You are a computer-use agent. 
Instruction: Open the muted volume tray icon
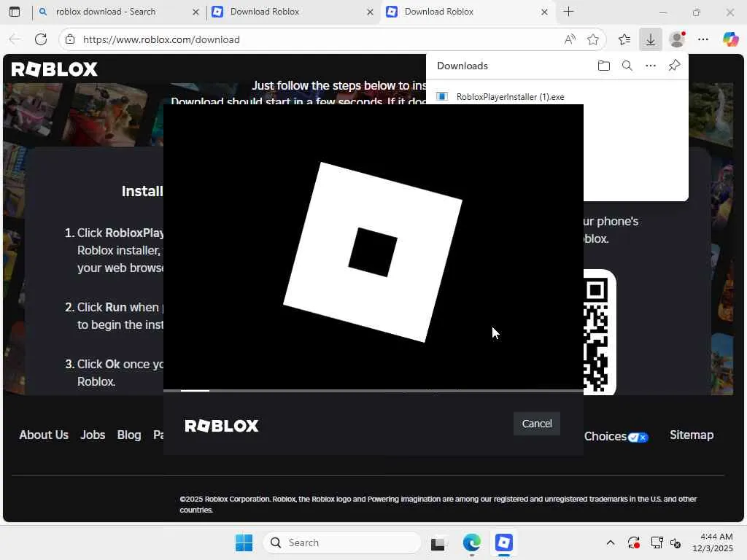tap(676, 542)
